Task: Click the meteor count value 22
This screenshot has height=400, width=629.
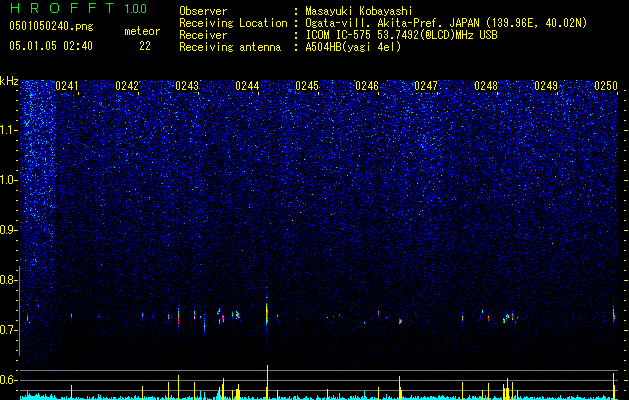Action: point(145,46)
